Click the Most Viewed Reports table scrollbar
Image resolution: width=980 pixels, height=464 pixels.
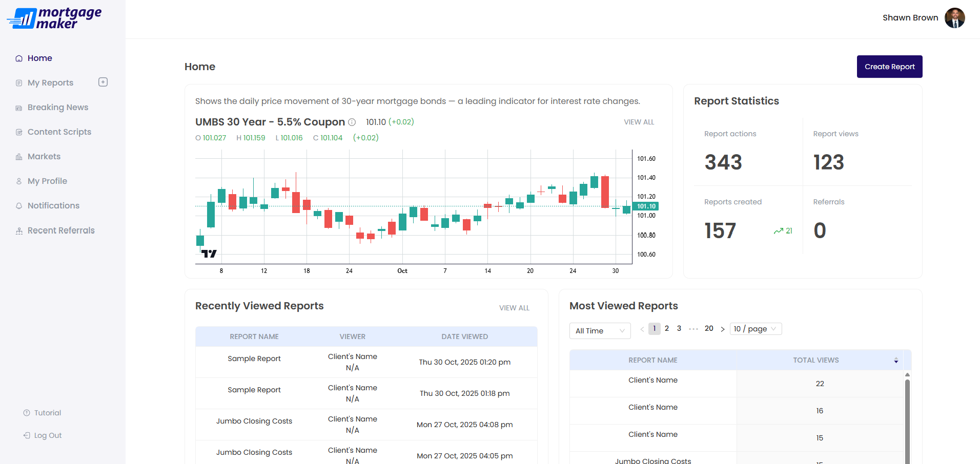click(x=907, y=420)
